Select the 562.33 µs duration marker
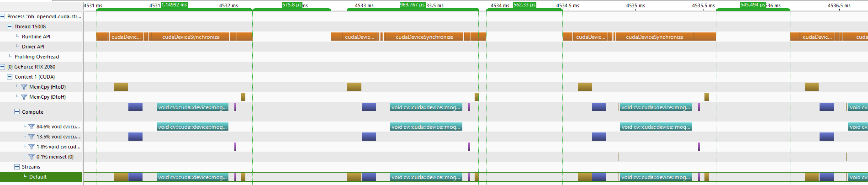The height and width of the screenshot is (185, 868). pos(524,5)
